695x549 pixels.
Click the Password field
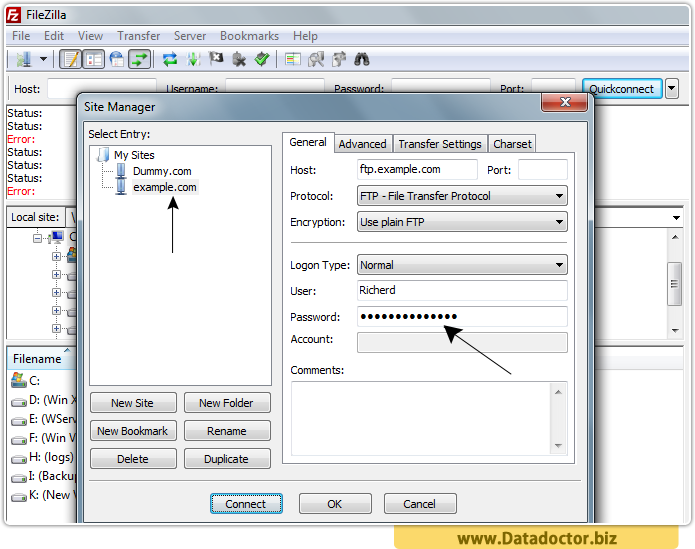pos(462,316)
